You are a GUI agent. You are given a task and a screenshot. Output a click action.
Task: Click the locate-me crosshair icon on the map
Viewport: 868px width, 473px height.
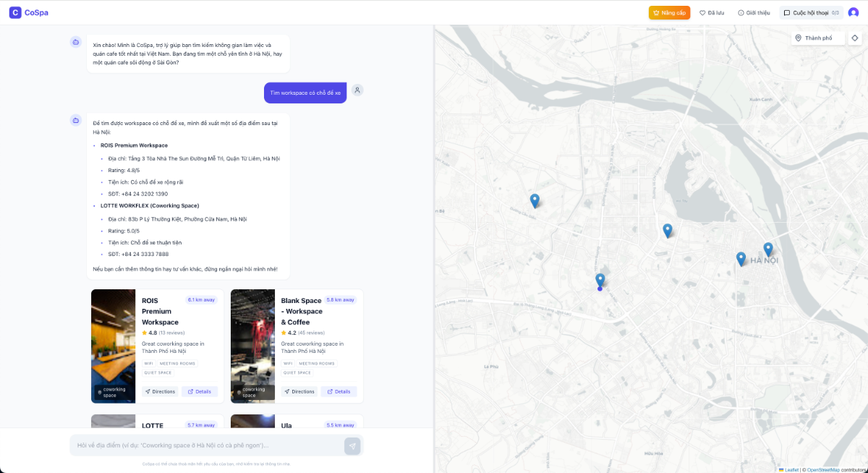tap(856, 37)
